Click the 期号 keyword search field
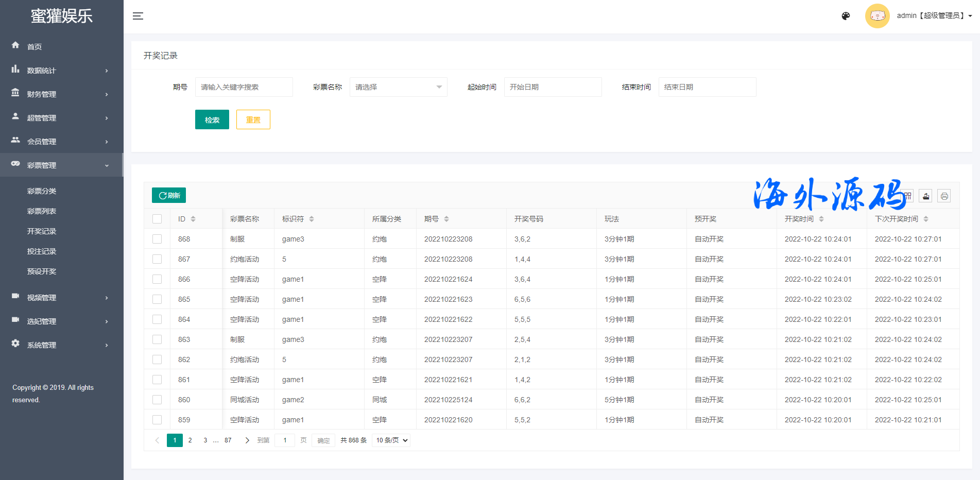The width and height of the screenshot is (980, 480). (x=244, y=87)
